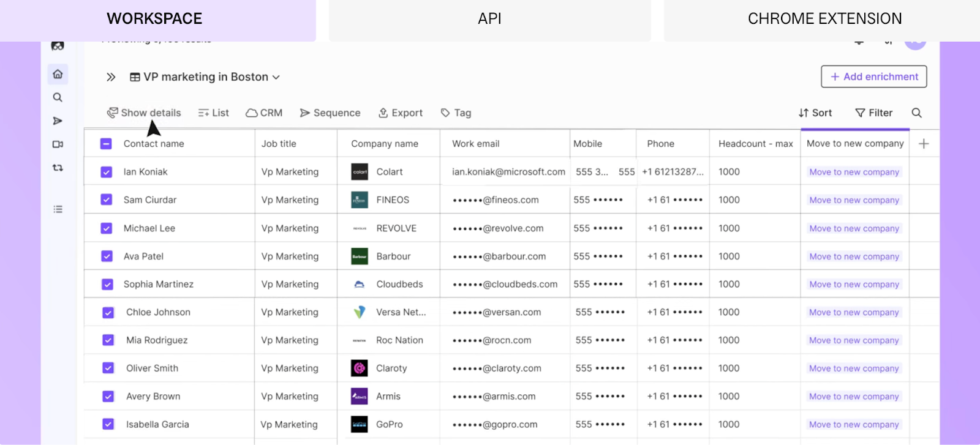
Task: Open the Home icon in sidebar
Action: click(x=58, y=74)
